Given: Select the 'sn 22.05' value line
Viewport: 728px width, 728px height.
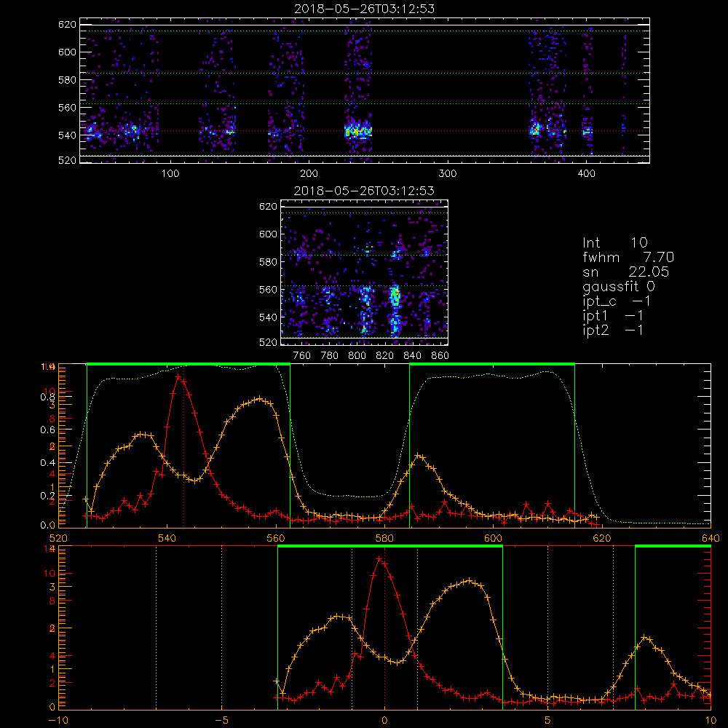Looking at the screenshot, I should pyautogui.click(x=626, y=272).
